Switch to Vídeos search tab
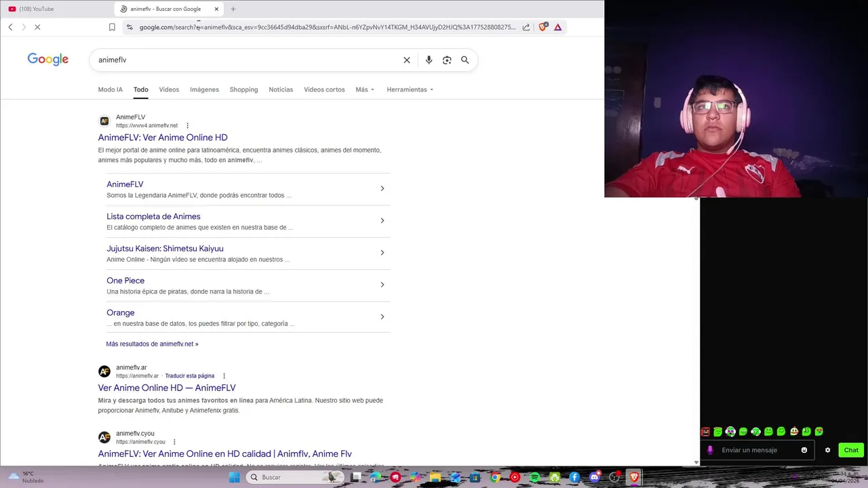868x488 pixels. pos(169,89)
